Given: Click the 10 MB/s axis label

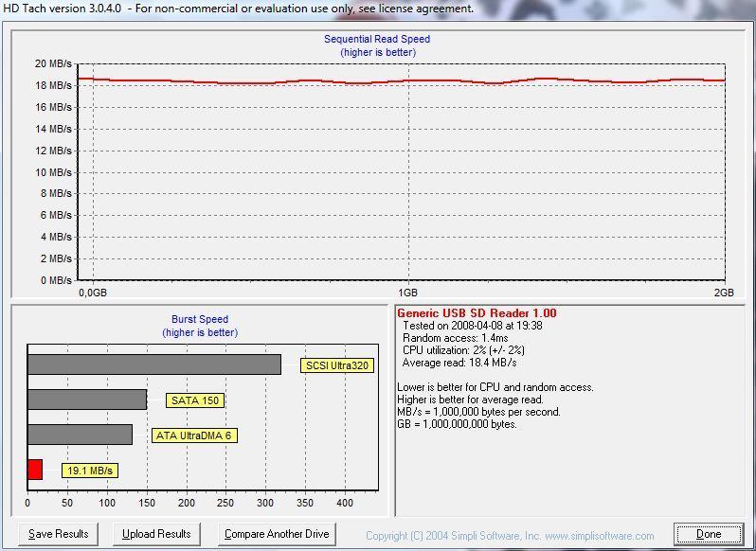Looking at the screenshot, I should click(53, 172).
